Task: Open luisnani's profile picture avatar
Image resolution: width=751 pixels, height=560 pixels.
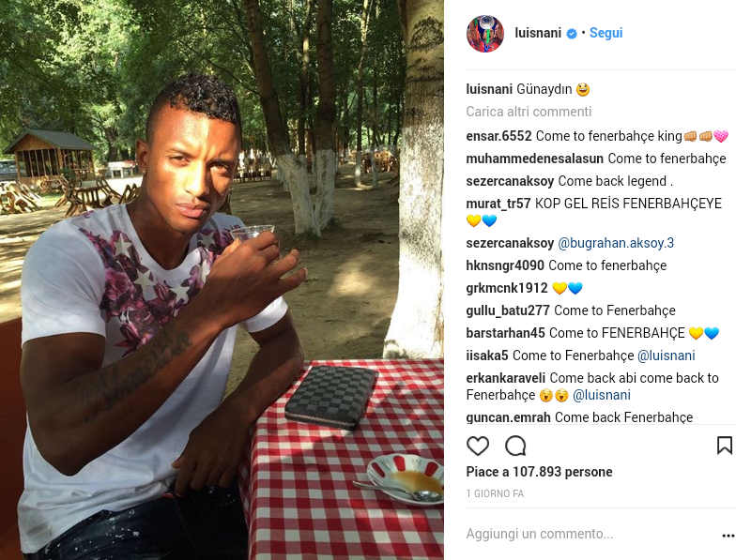Action: tap(485, 34)
